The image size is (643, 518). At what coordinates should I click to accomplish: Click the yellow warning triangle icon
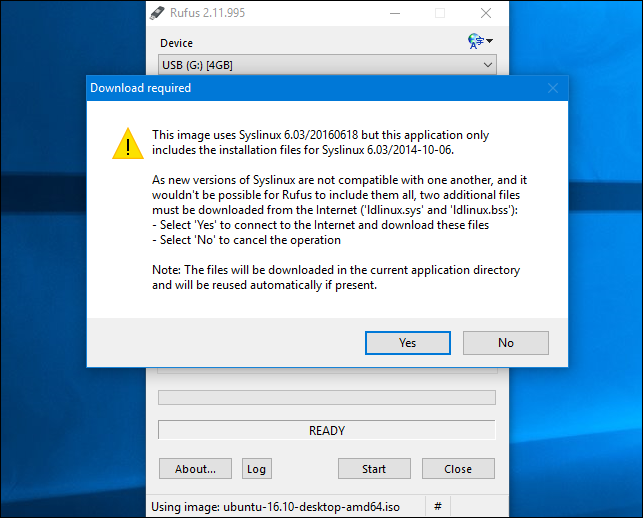[127, 143]
